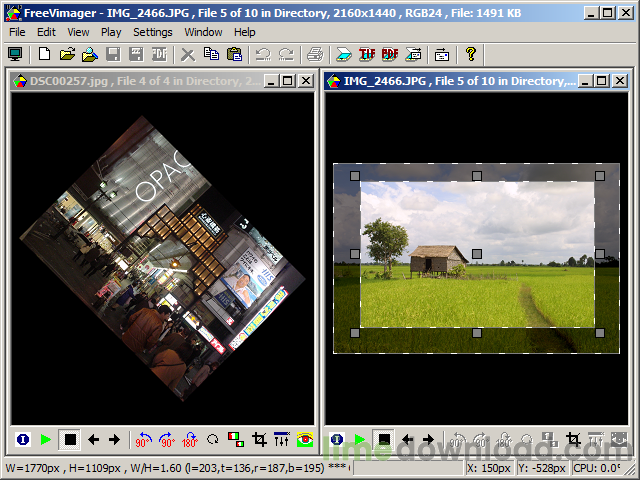
Task: Print the current image
Action: 315,54
